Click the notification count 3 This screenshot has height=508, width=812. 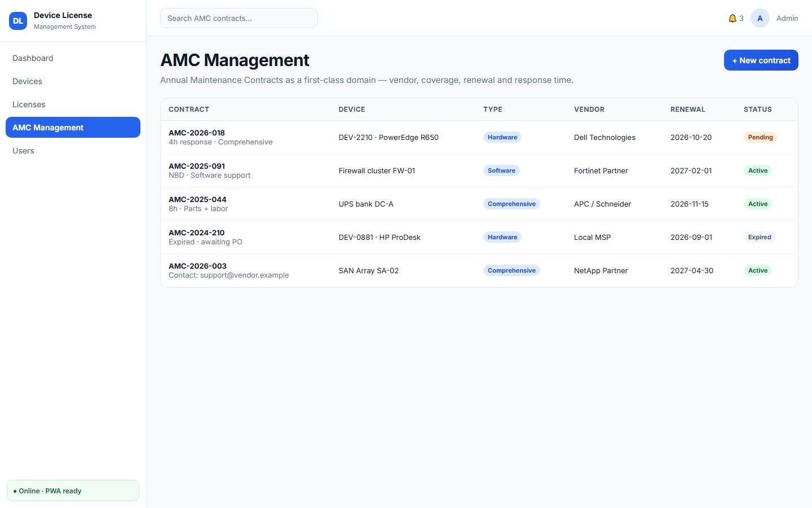(x=742, y=19)
